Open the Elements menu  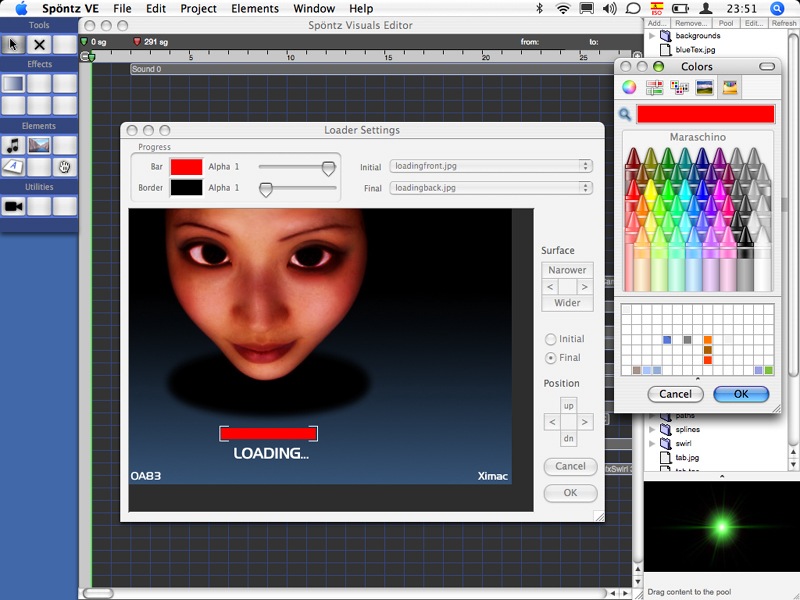pyautogui.click(x=255, y=9)
